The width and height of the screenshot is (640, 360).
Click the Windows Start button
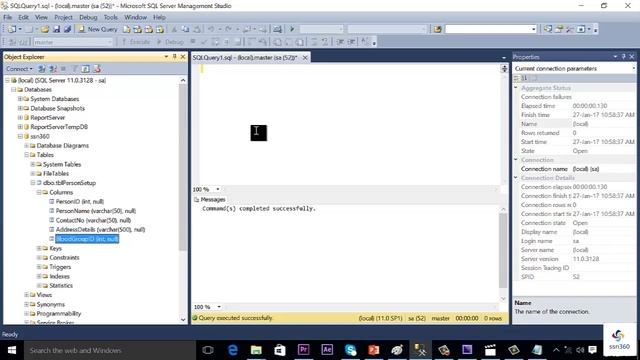pos(12,350)
